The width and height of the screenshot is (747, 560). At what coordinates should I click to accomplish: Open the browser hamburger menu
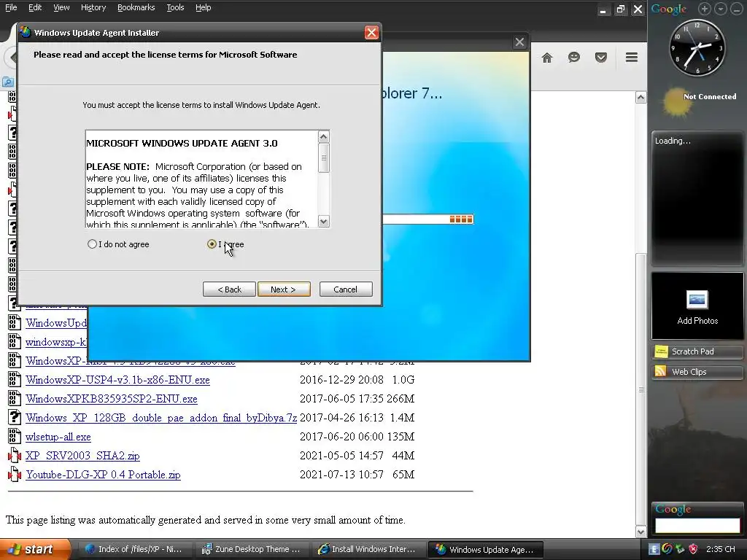[632, 58]
